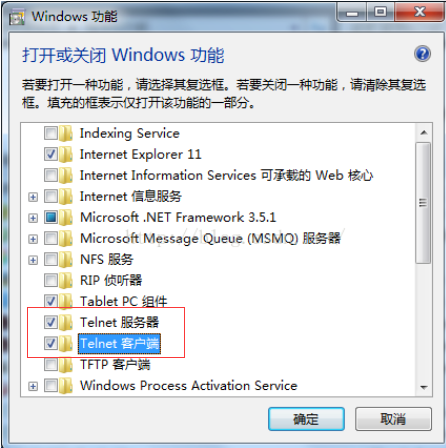This screenshot has height=448, width=446.
Task: Click the RIP 侦听器 folder icon
Action: tap(66, 280)
